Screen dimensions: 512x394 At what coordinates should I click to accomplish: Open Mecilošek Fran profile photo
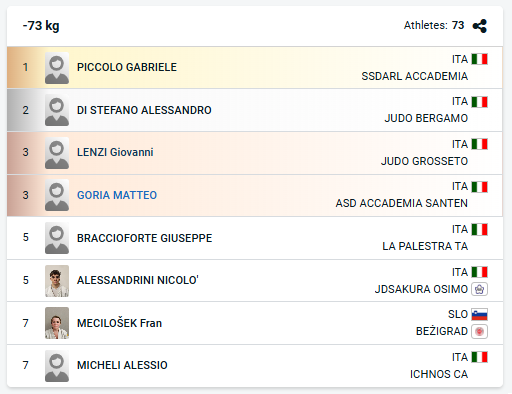57,323
